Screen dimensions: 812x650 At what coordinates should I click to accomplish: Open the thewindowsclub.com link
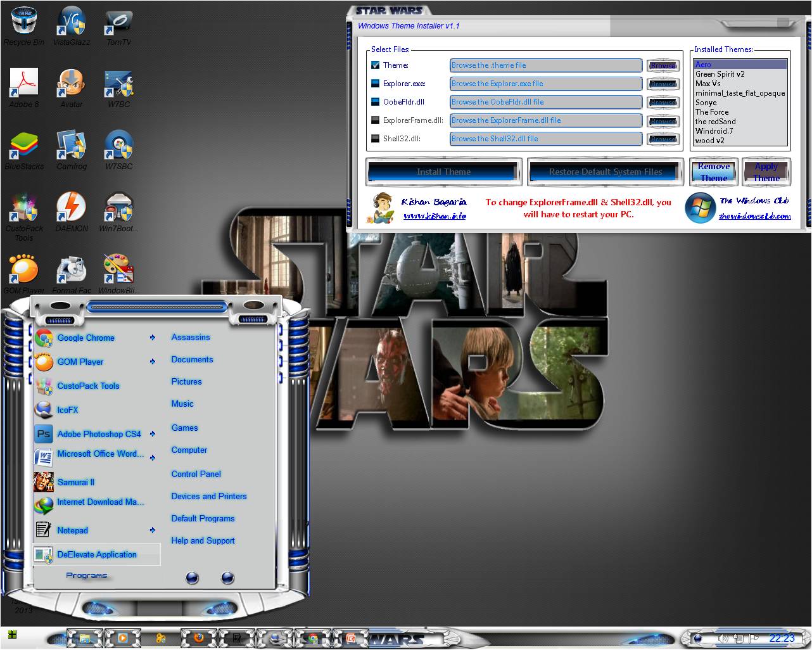coord(755,216)
